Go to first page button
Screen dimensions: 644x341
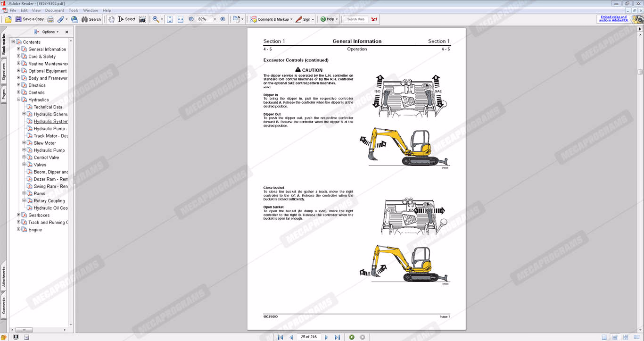[280, 337]
